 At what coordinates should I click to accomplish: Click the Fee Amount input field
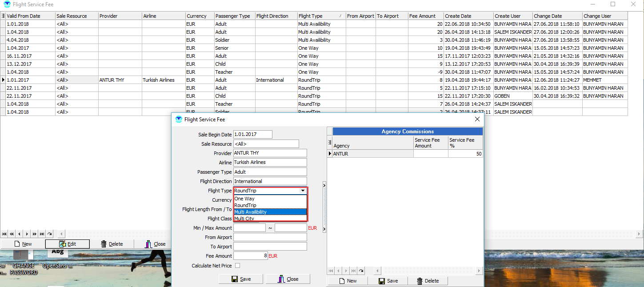250,256
